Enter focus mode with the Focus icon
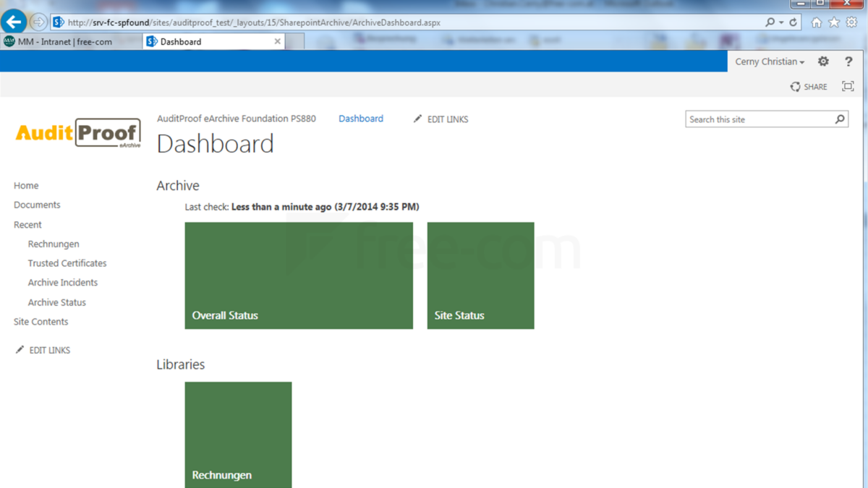The width and height of the screenshot is (868, 488). click(x=847, y=85)
